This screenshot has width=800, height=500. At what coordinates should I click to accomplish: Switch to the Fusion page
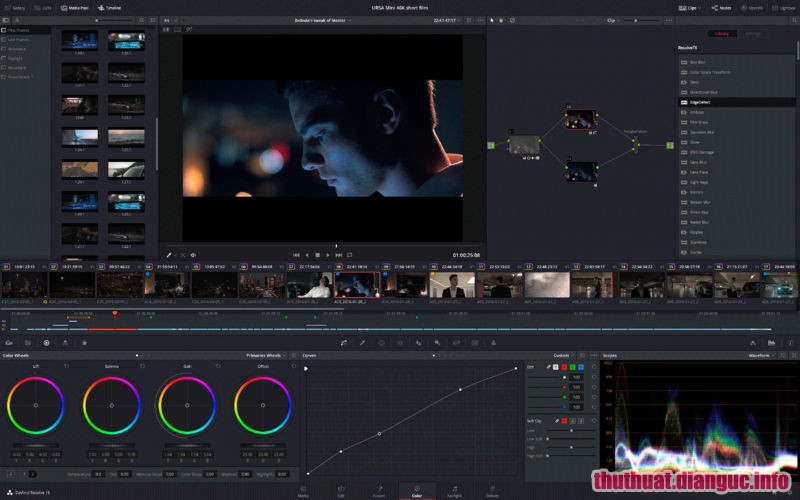click(379, 492)
